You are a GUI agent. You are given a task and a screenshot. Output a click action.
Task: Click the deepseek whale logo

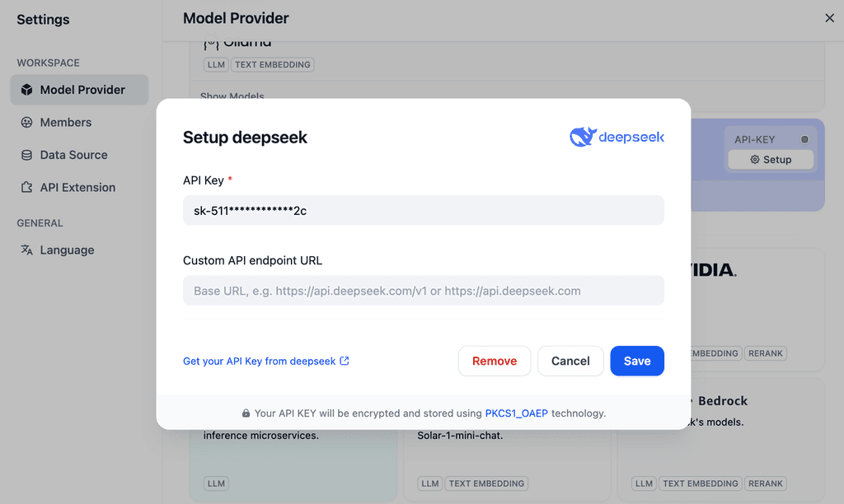pos(584,136)
